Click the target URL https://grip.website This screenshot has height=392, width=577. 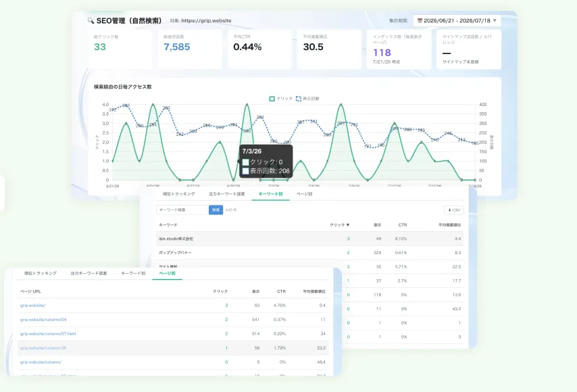(206, 20)
